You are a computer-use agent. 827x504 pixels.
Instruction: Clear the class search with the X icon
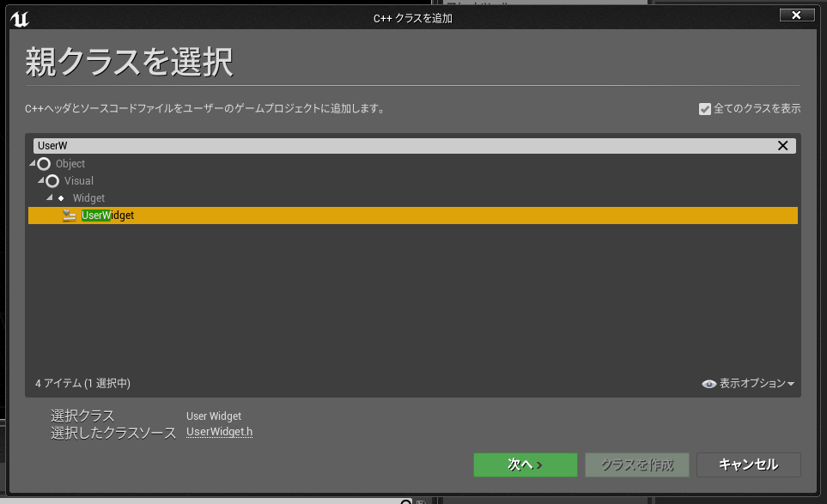(x=782, y=145)
